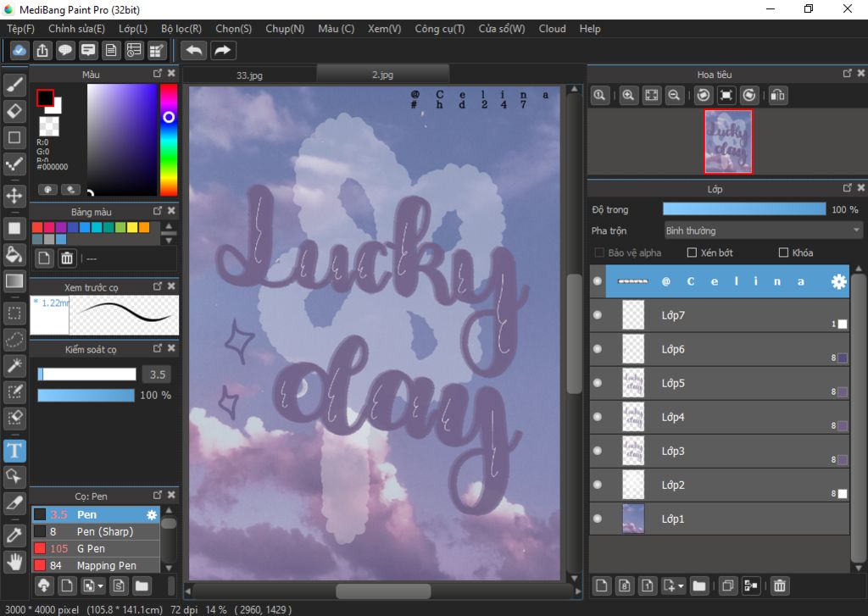Undock the Hoa tiêu navigator panel
The image size is (868, 616).
click(847, 73)
